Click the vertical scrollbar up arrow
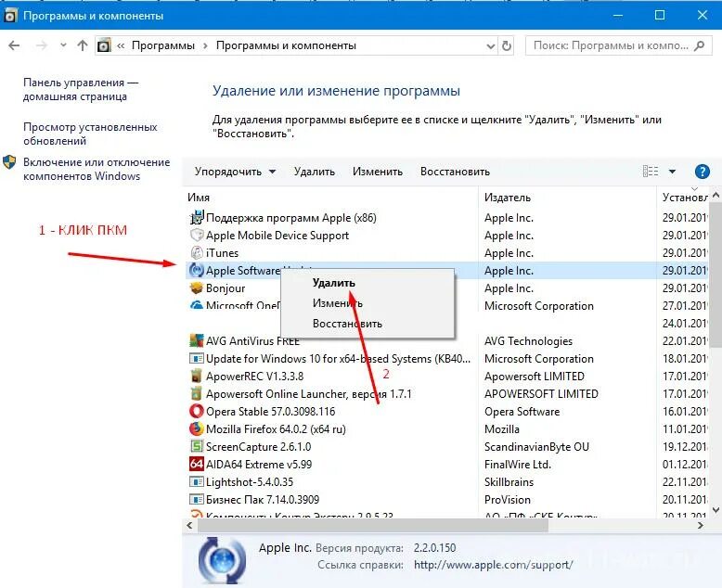 (716, 195)
